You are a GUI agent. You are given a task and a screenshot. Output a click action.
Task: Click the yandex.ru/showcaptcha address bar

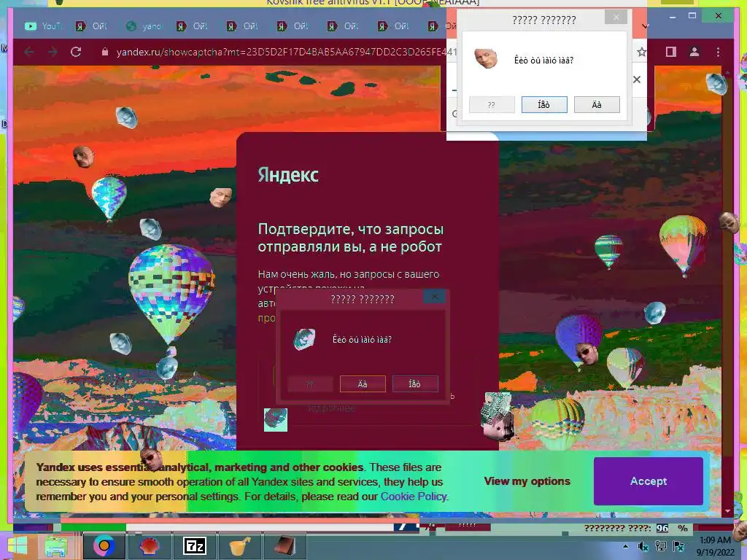pyautogui.click(x=286, y=52)
